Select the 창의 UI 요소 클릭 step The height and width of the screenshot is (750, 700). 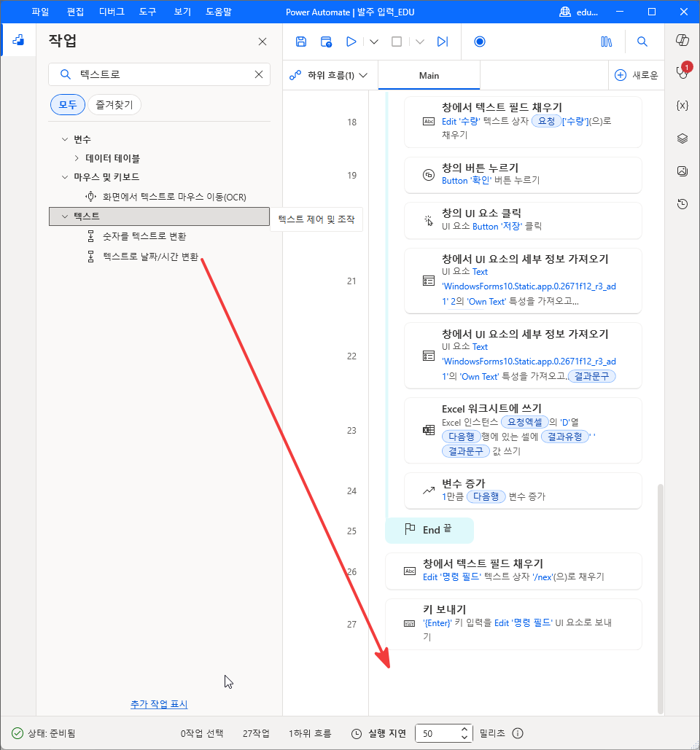tap(523, 221)
